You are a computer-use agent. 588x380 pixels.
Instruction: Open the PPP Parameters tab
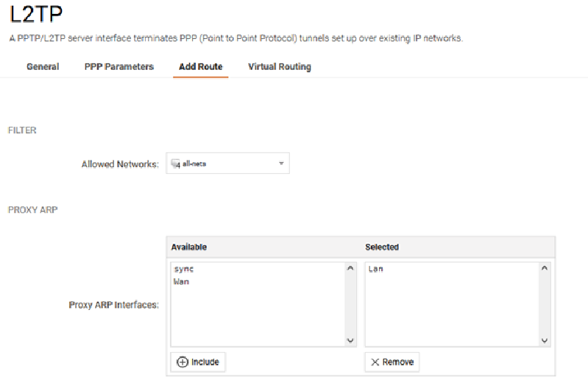coord(119,67)
